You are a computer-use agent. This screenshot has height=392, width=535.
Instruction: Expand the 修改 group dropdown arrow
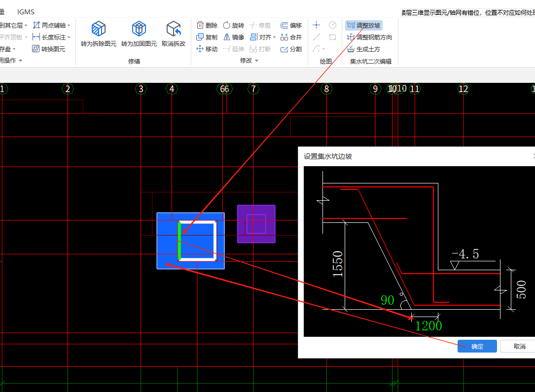tap(256, 61)
